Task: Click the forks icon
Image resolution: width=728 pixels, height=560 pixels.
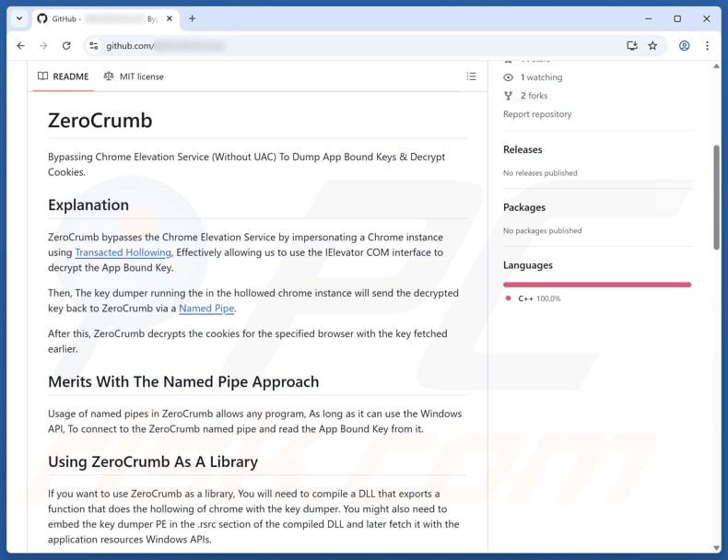Action: (509, 96)
